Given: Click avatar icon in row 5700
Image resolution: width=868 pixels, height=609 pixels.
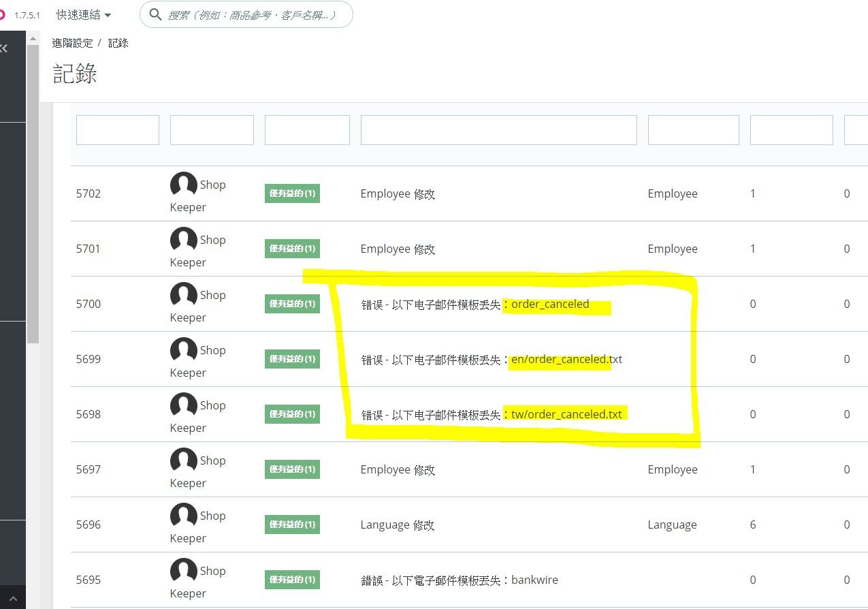Looking at the screenshot, I should [x=184, y=295].
